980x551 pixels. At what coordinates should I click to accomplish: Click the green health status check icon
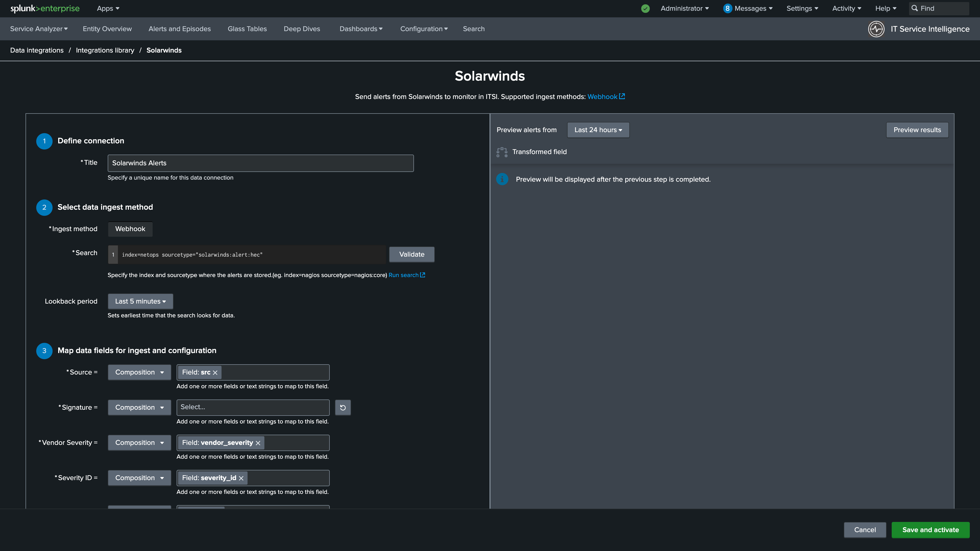645,8
